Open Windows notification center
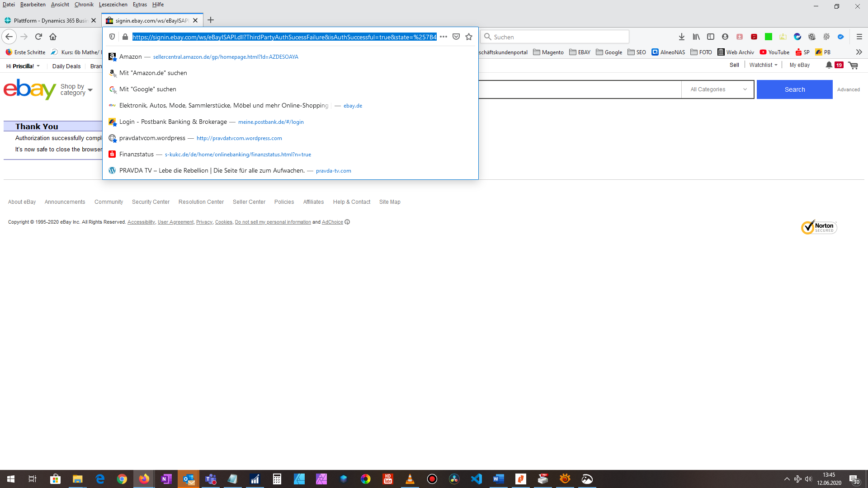 coord(854,479)
